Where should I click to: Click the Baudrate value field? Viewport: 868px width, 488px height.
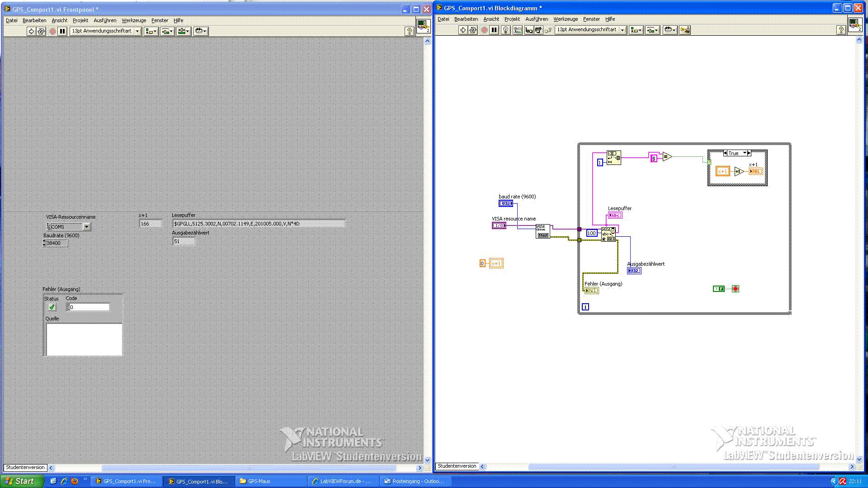[x=57, y=243]
